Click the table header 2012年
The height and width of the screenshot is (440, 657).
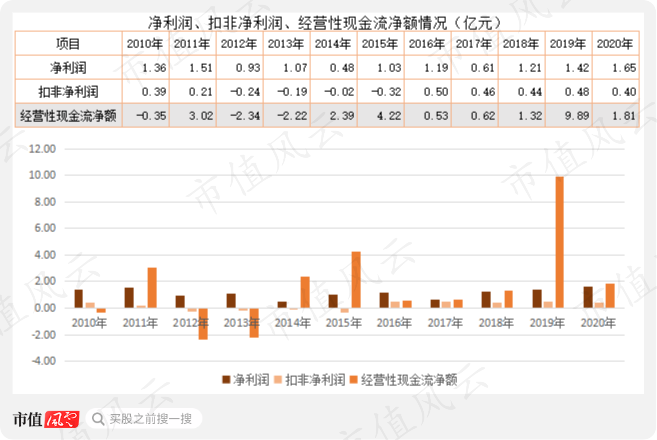[x=239, y=44]
